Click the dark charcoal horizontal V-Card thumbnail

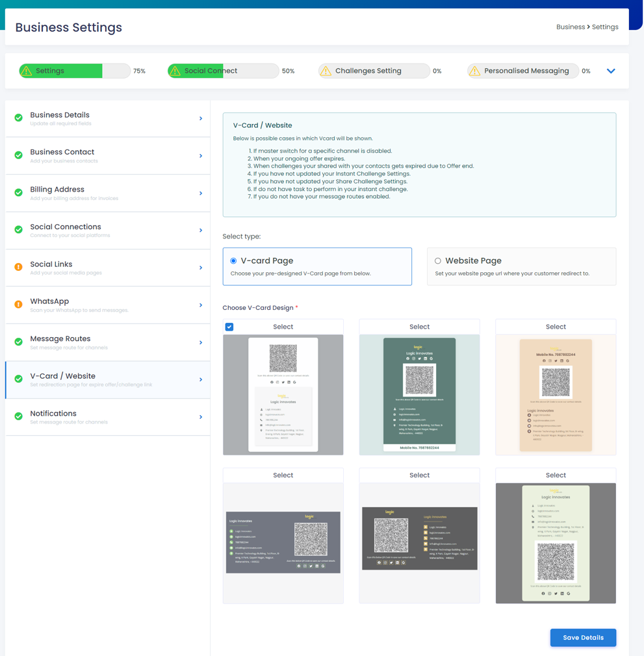pos(419,543)
